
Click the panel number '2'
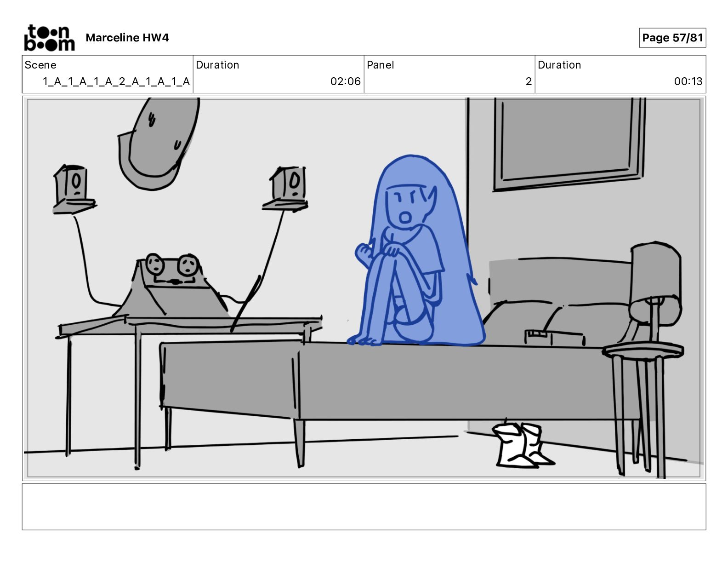point(529,81)
